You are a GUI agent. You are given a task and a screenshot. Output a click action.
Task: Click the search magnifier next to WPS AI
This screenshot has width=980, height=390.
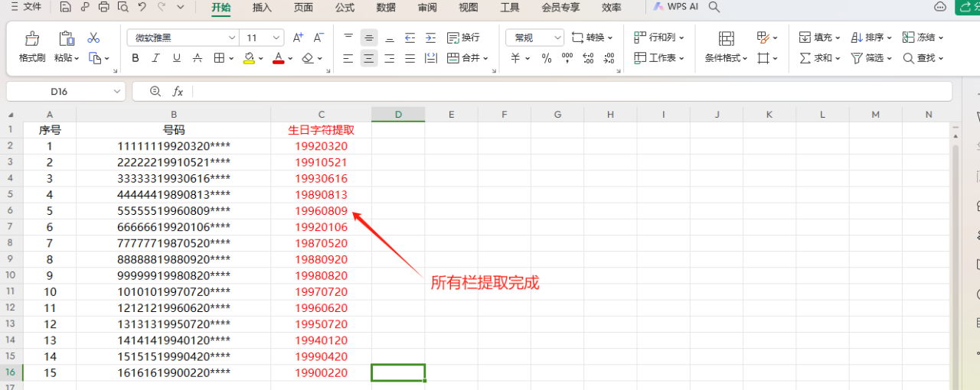pyautogui.click(x=714, y=7)
